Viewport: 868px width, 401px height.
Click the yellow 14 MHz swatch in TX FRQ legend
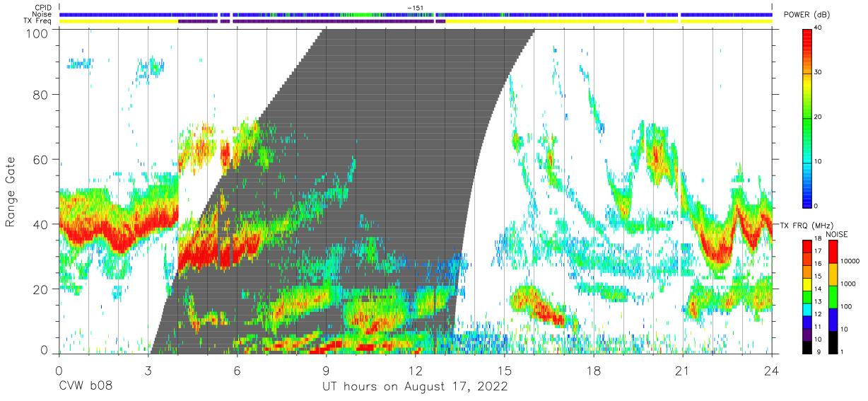[x=807, y=283]
